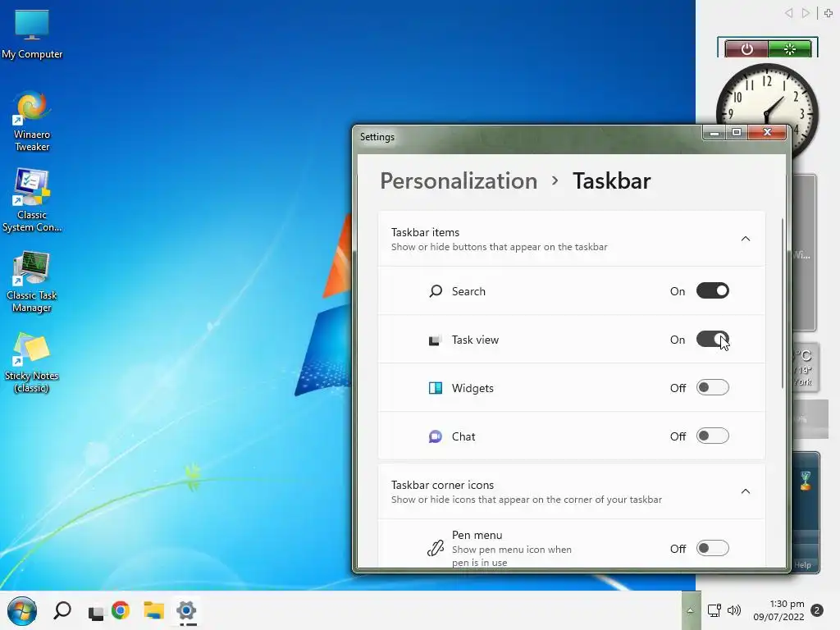Click the "Taskbar items" heading text
Viewport: 840px width, 630px height.
pyautogui.click(x=425, y=232)
